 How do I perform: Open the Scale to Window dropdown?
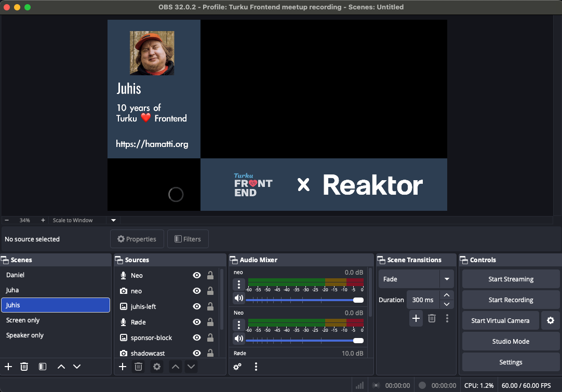click(x=113, y=220)
